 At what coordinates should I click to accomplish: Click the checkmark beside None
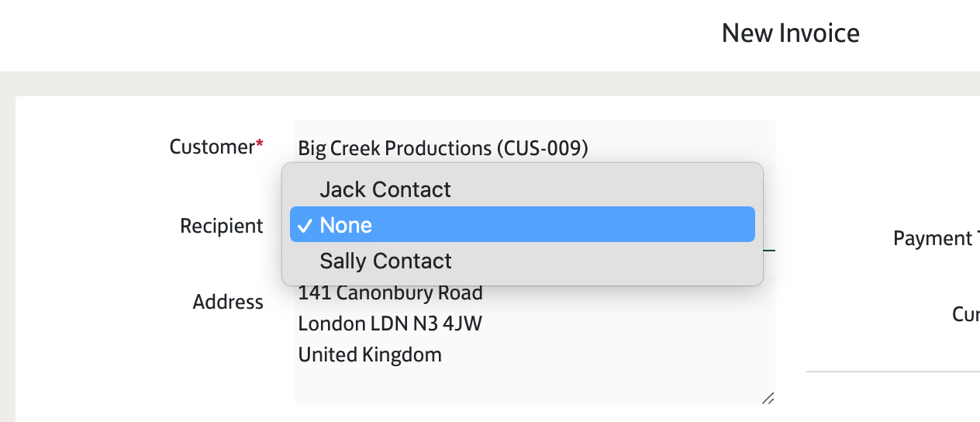coord(305,226)
